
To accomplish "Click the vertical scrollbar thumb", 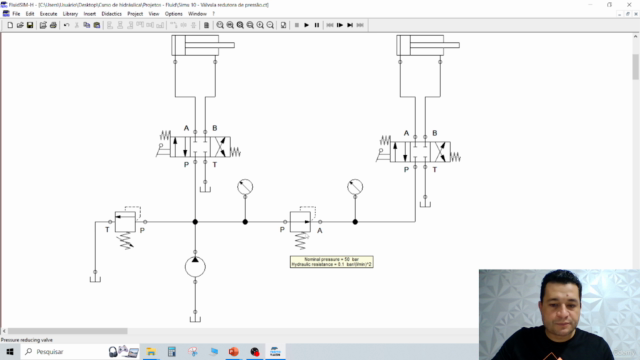I will (636, 67).
